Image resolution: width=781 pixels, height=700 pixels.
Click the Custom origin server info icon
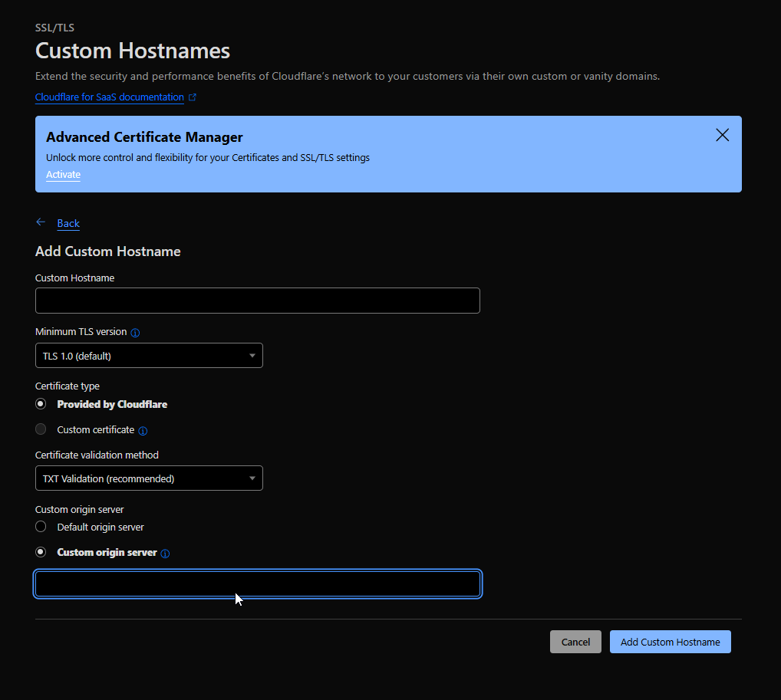[x=165, y=554]
